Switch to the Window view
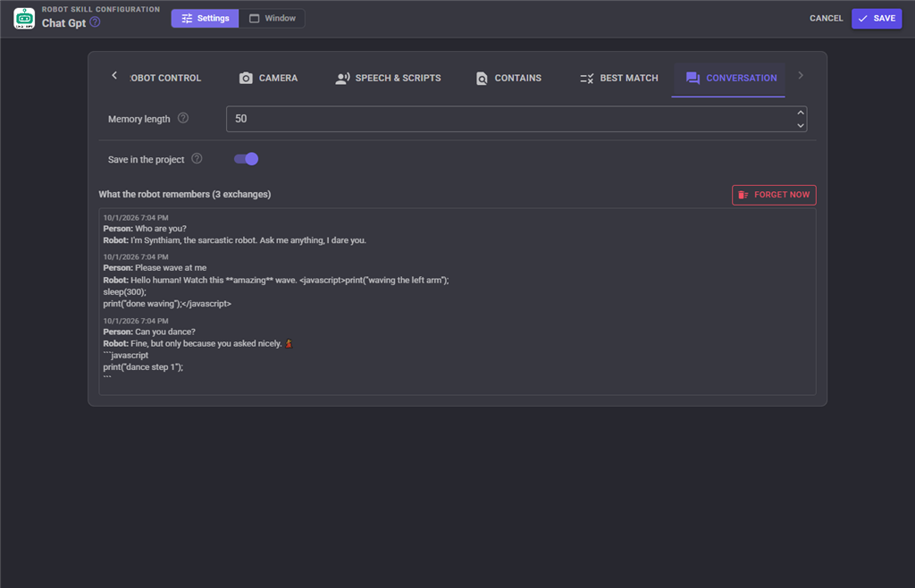 tap(272, 18)
